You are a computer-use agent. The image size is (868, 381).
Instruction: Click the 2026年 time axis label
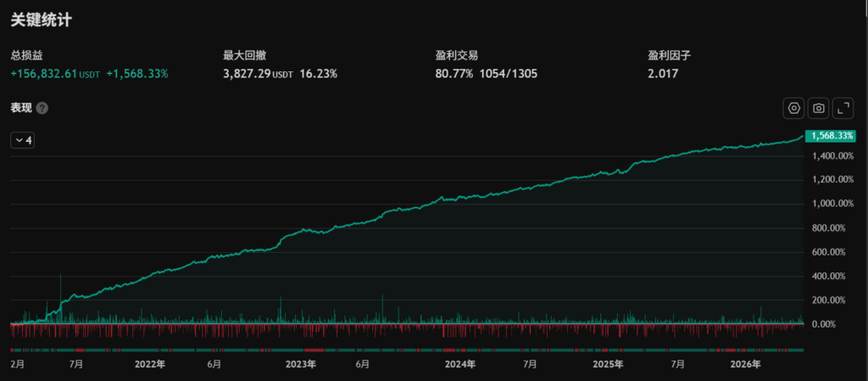coord(746,364)
